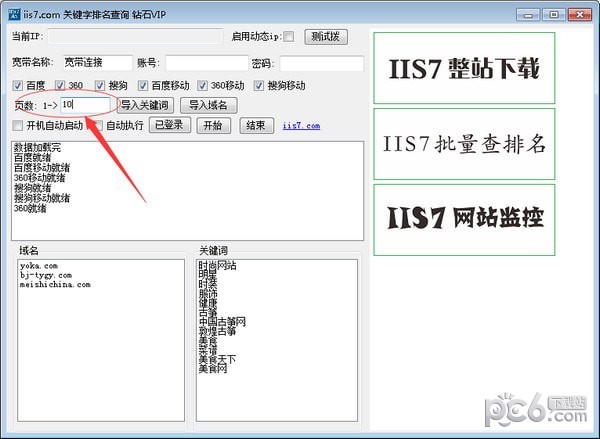The width and height of the screenshot is (600, 439).
Task: Uncheck the 搜狗 checkbox
Action: click(x=100, y=85)
